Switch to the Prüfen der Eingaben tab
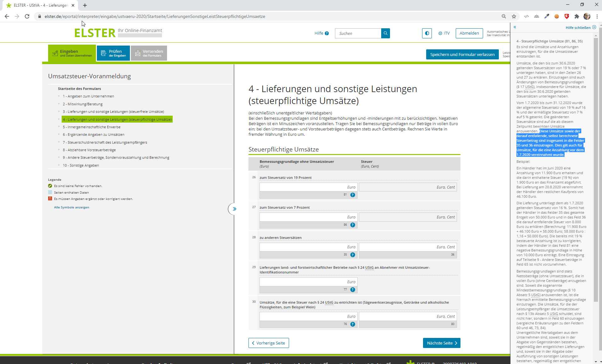Viewport: 602px width, 364px height. pos(113,53)
